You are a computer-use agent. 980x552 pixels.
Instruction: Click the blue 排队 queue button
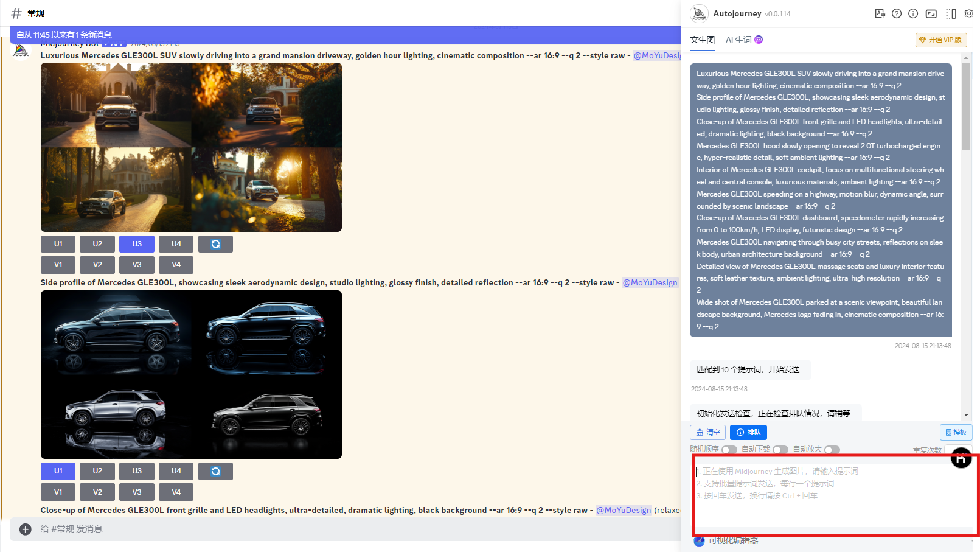[748, 432]
